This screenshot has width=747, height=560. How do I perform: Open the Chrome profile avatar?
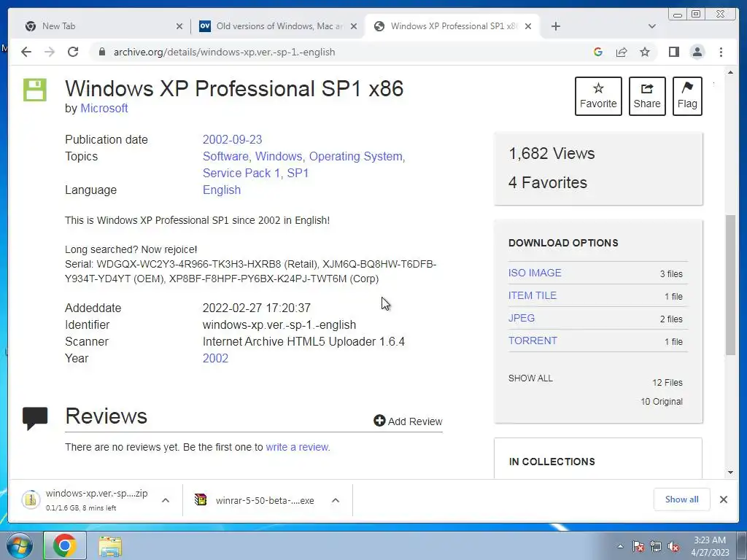pyautogui.click(x=697, y=52)
